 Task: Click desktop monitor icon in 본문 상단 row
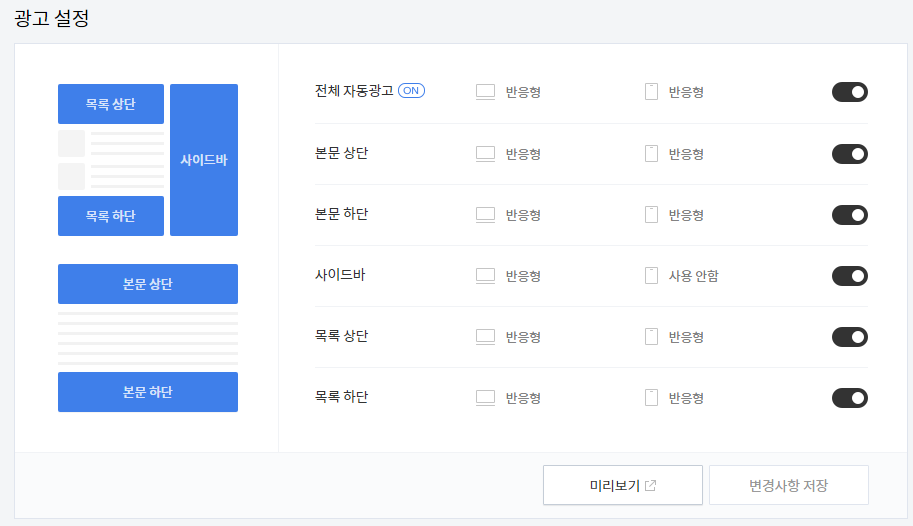click(485, 154)
